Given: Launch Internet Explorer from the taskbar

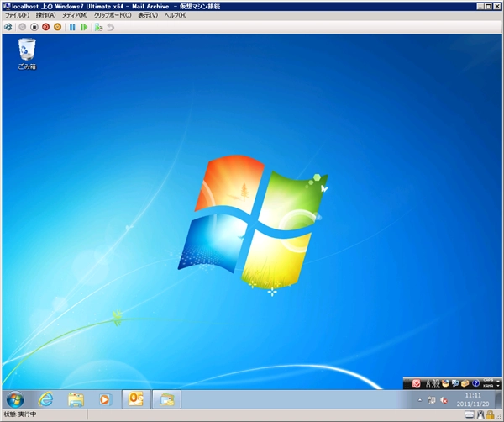Looking at the screenshot, I should tap(45, 400).
